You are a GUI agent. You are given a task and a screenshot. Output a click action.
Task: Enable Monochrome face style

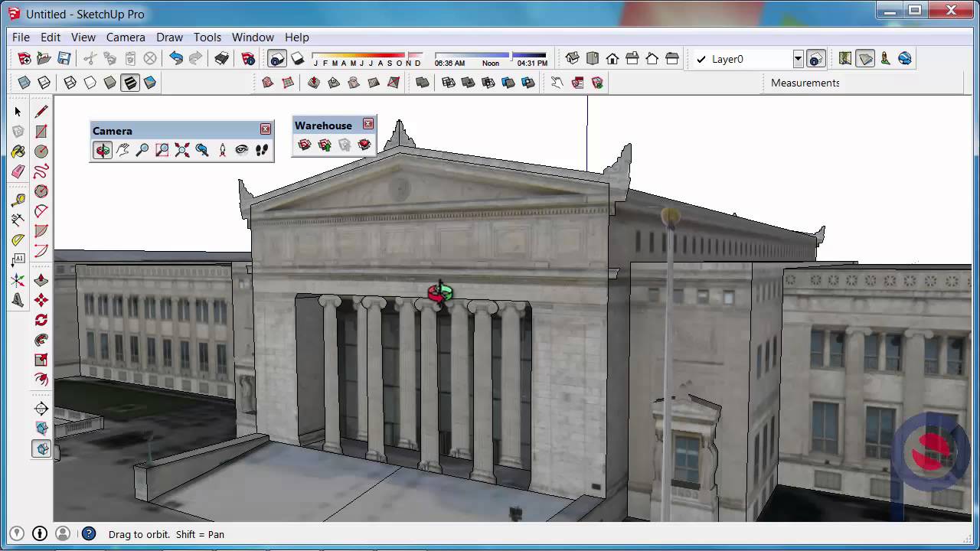coord(150,83)
